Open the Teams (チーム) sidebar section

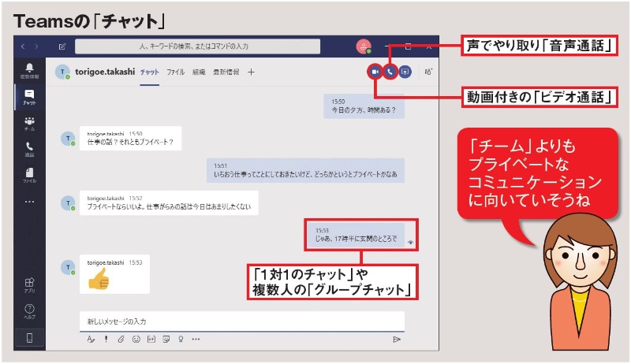point(29,124)
